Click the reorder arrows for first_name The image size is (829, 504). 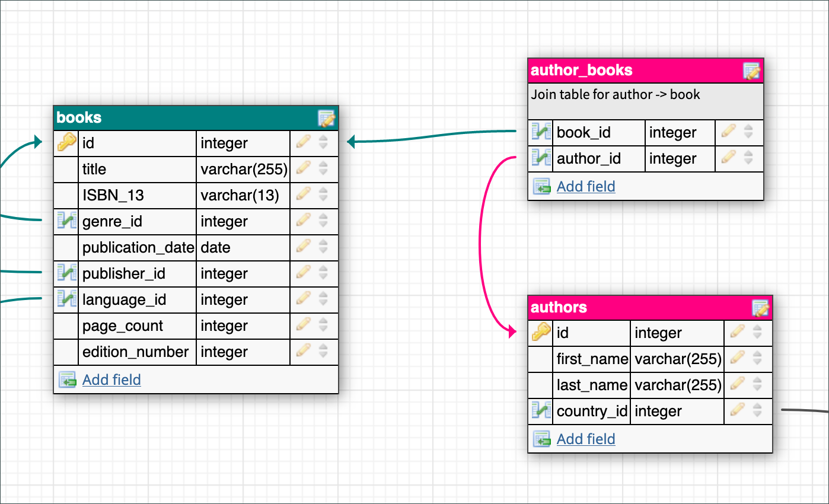757,359
